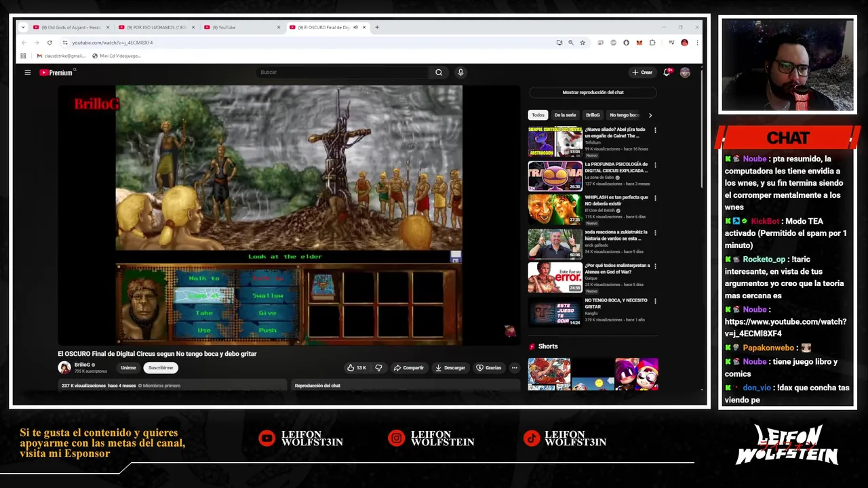Go back in browser history

[24, 43]
